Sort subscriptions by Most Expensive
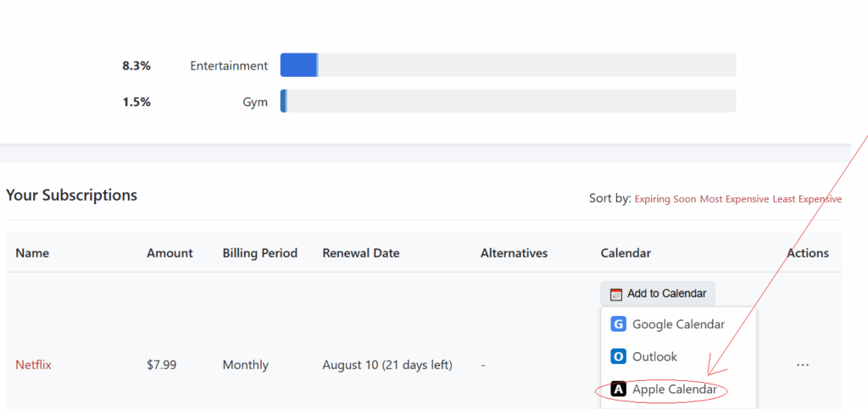The width and height of the screenshot is (868, 409). point(734,199)
